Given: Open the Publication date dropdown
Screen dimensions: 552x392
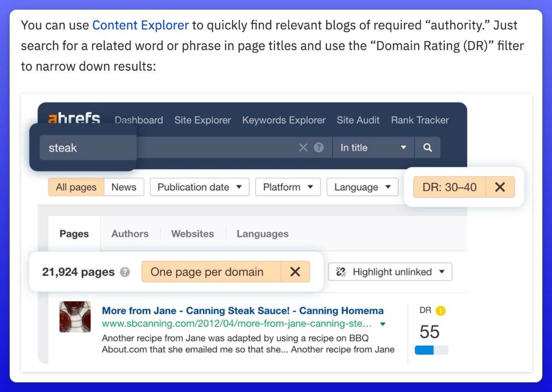Looking at the screenshot, I should (x=199, y=187).
